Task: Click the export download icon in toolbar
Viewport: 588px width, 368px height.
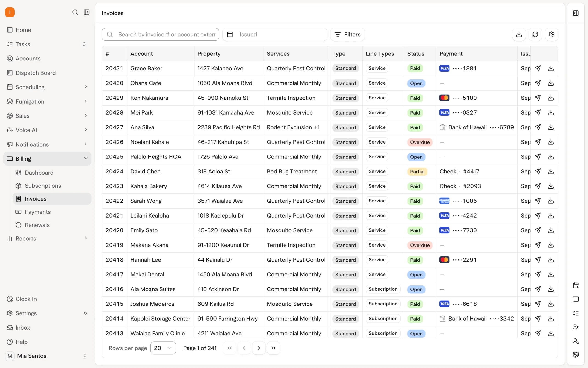Action: click(519, 34)
